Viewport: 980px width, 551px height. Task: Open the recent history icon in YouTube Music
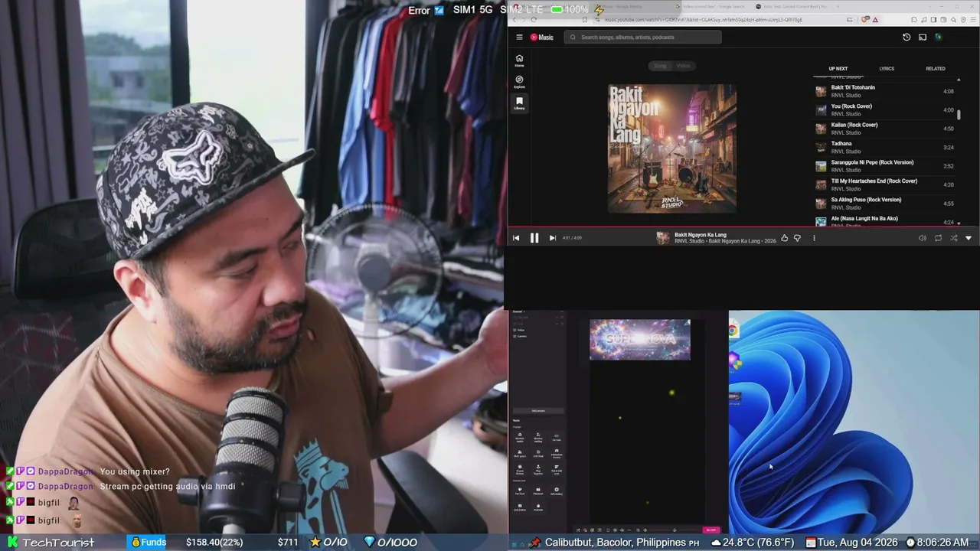pos(906,37)
